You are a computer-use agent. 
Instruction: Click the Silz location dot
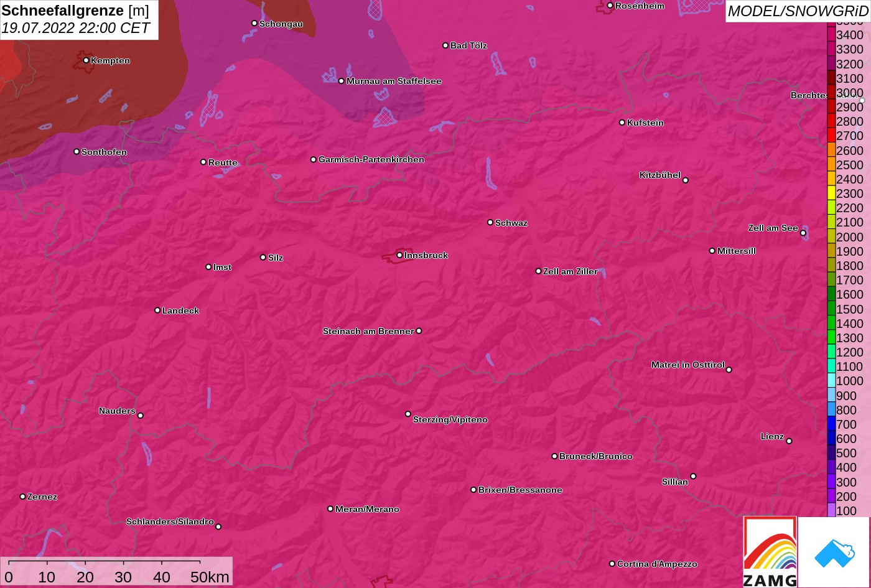coord(263,257)
